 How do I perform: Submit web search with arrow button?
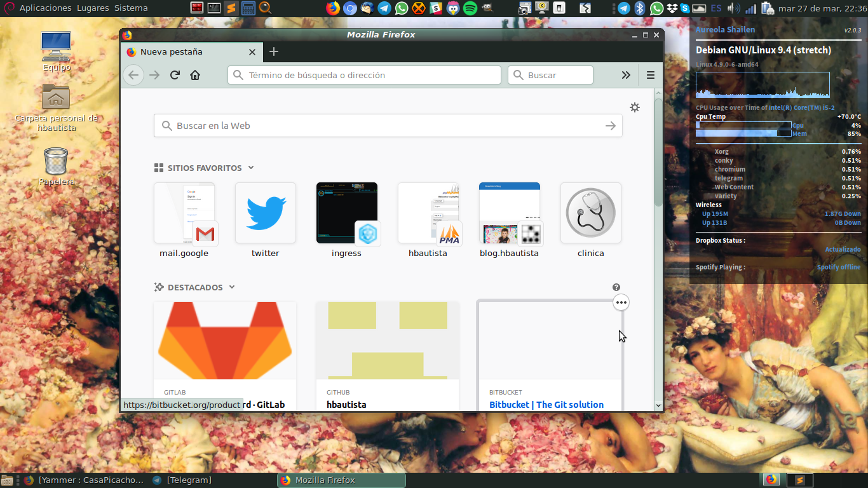(x=611, y=126)
